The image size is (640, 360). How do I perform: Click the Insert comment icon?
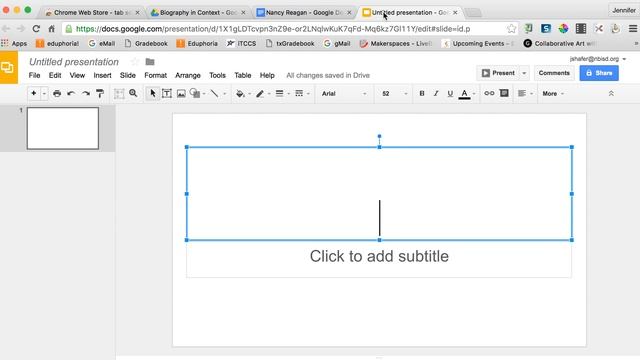tap(504, 93)
